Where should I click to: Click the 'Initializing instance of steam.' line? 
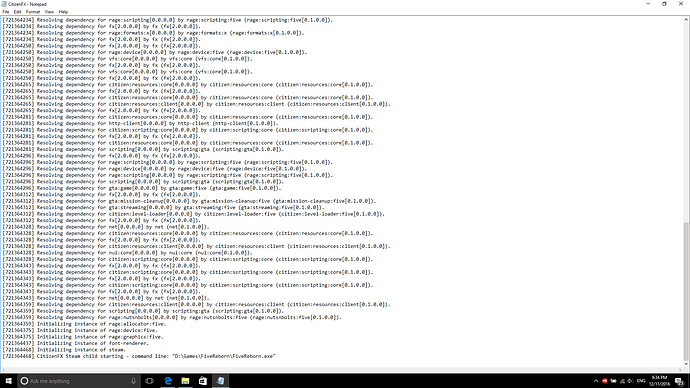click(x=64, y=350)
